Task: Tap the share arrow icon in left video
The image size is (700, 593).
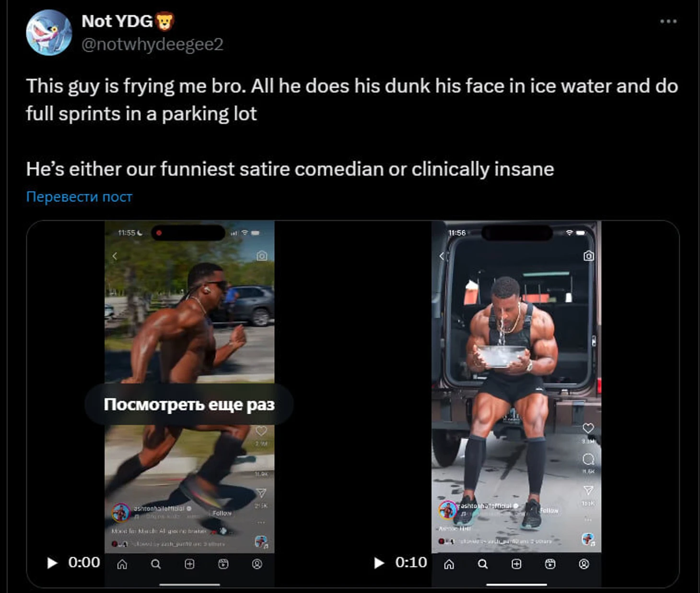Action: pyautogui.click(x=261, y=492)
